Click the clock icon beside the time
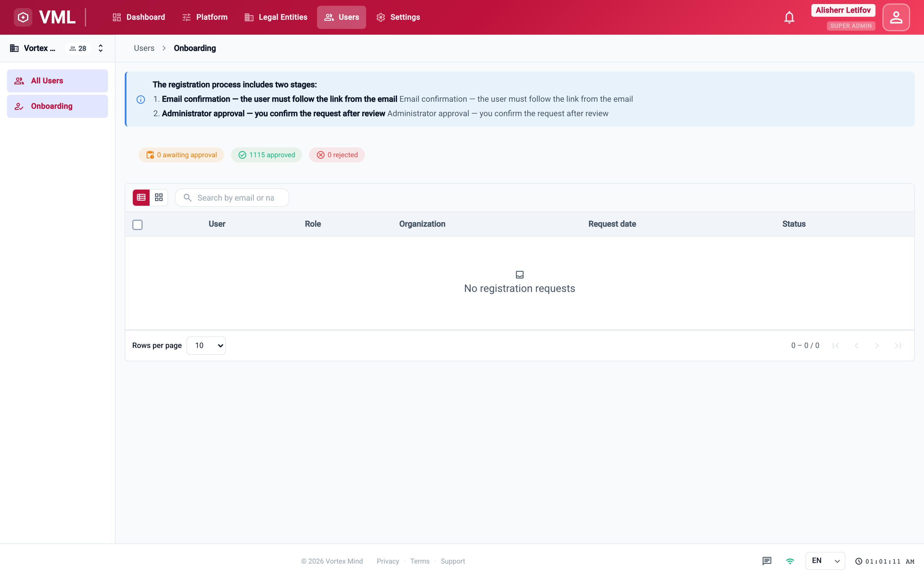Screen dimensions: 924x578 859,561
